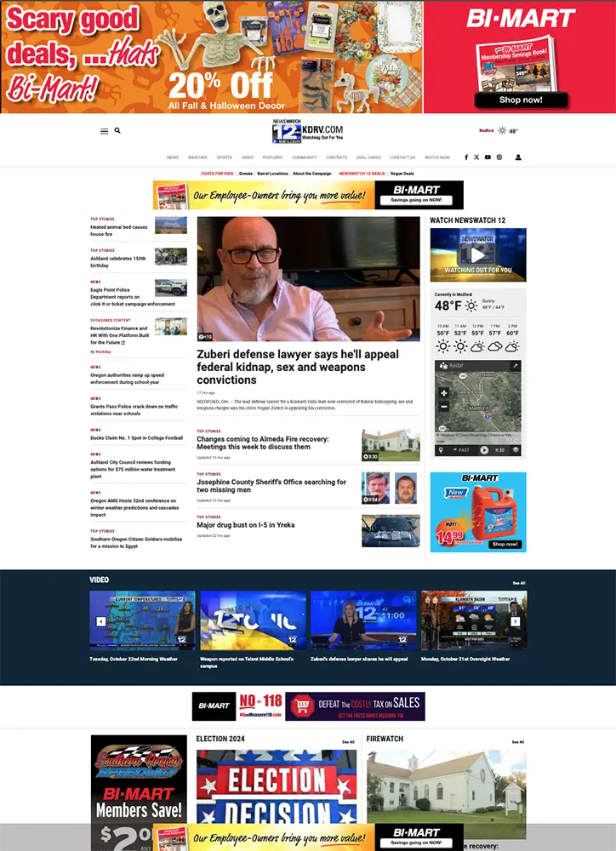The width and height of the screenshot is (616, 851).
Task: Open Eagle Point Police campaign story
Action: pos(133,297)
